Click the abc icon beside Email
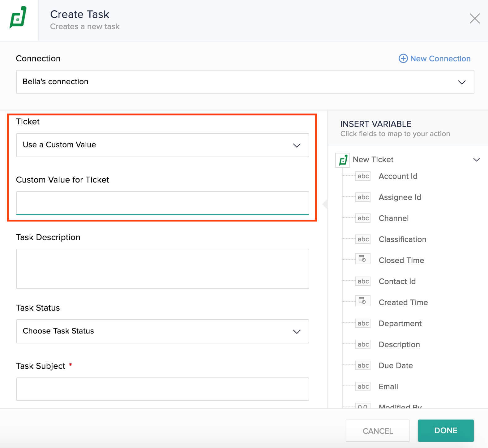The height and width of the screenshot is (448, 488). point(363,387)
